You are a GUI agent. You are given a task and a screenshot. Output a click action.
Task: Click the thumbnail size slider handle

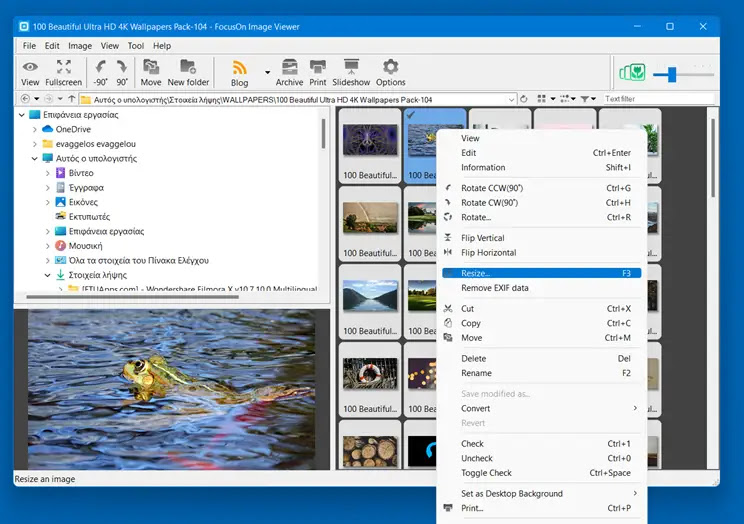click(672, 74)
